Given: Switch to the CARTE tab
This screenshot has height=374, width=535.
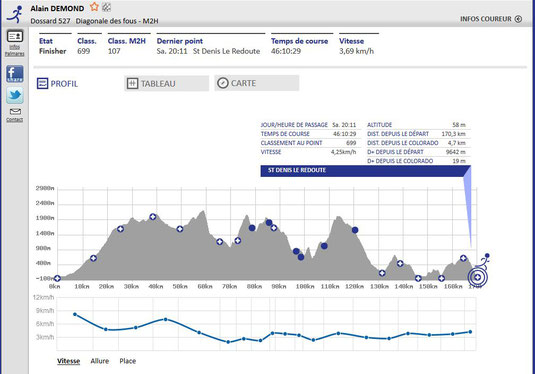Looking at the screenshot, I should pos(257,83).
